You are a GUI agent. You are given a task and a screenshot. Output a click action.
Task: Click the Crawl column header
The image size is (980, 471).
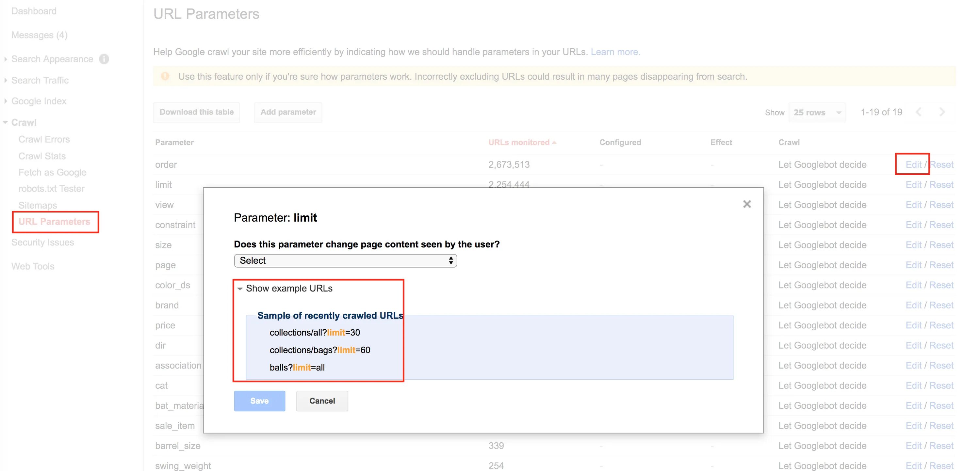(x=789, y=143)
